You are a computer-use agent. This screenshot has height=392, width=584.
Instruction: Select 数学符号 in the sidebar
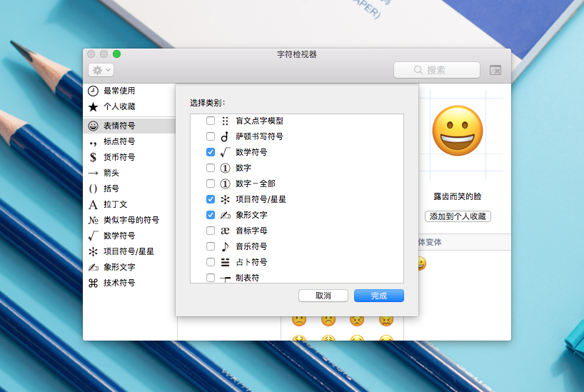pos(131,236)
